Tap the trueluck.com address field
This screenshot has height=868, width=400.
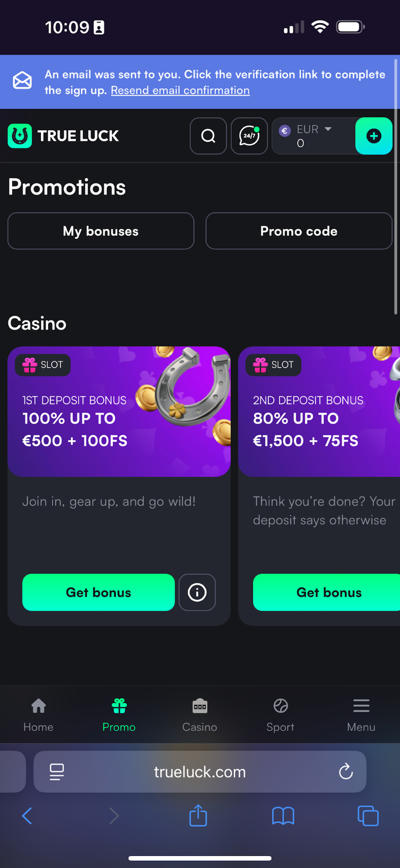click(200, 771)
